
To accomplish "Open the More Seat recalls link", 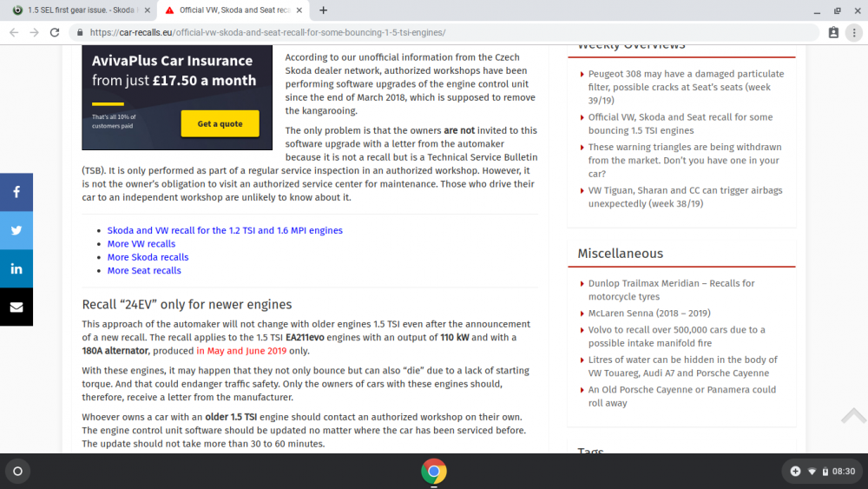I will (144, 270).
